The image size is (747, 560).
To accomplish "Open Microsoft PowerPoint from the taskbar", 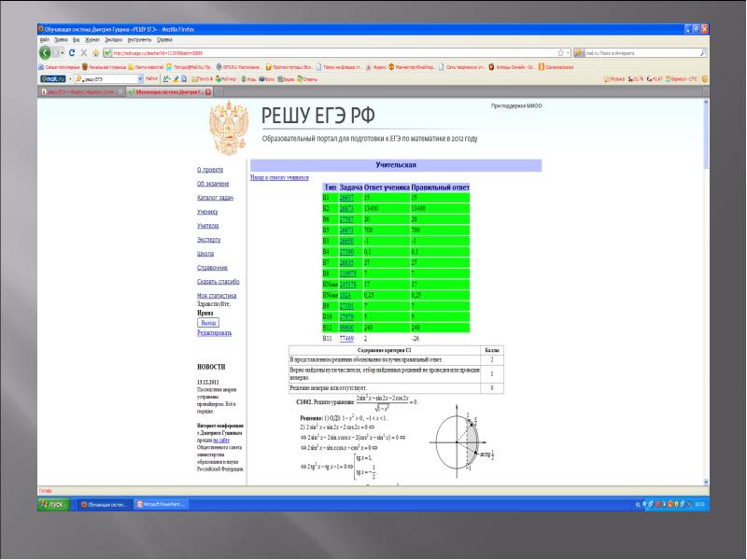I will [x=161, y=504].
